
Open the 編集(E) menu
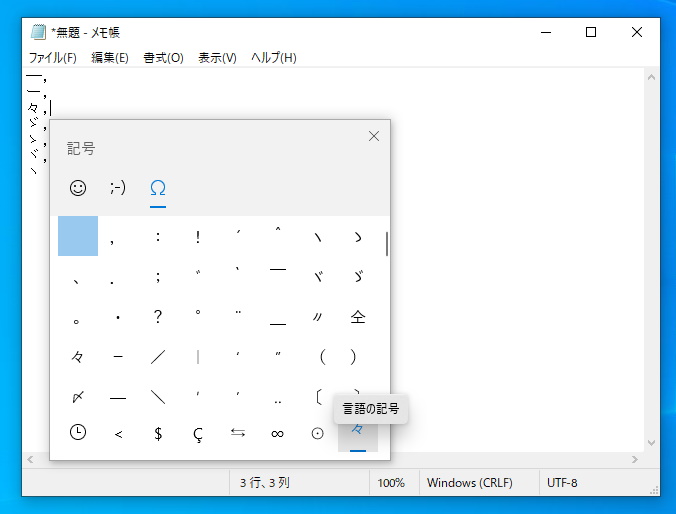[x=110, y=57]
